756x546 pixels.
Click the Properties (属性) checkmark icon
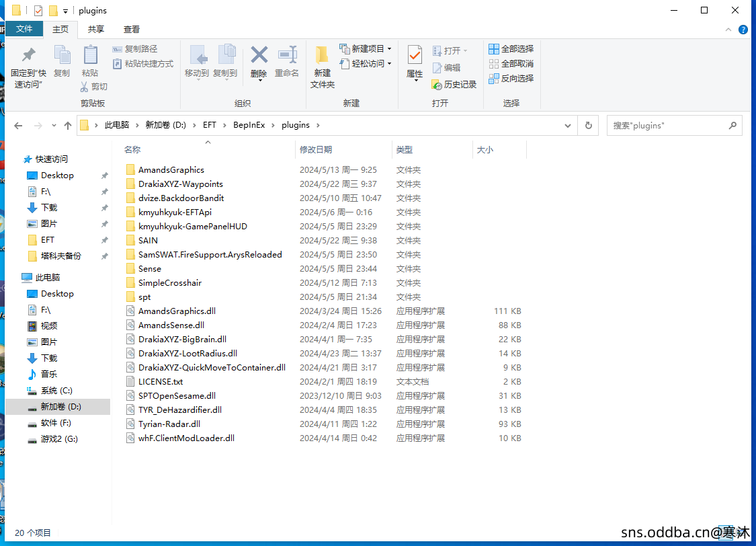tap(415, 55)
